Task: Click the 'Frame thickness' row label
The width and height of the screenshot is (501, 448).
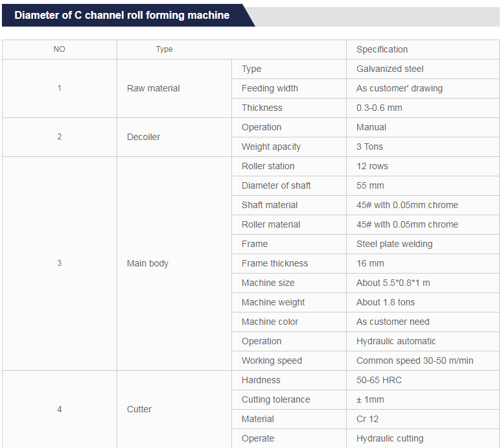Action: click(275, 264)
